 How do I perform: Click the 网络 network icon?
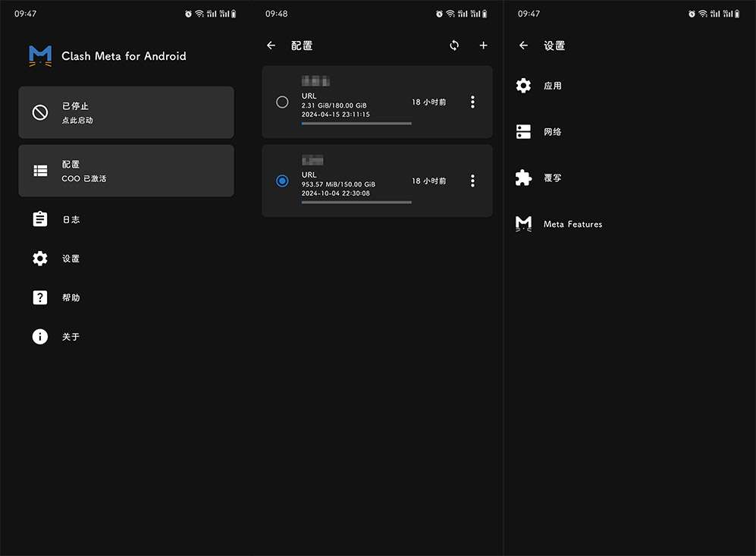(x=523, y=131)
